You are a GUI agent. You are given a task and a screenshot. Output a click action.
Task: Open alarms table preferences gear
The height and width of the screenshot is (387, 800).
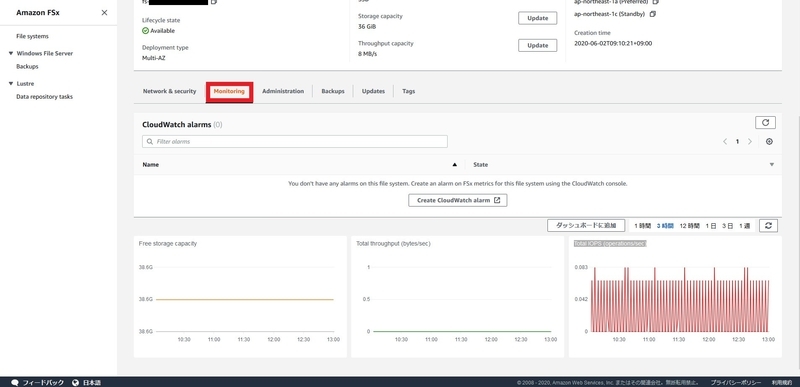[769, 142]
